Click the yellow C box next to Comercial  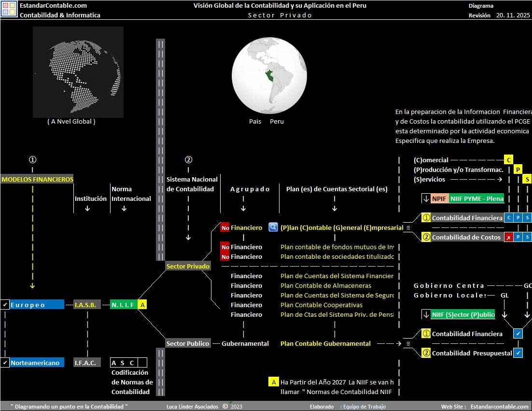[x=508, y=160]
